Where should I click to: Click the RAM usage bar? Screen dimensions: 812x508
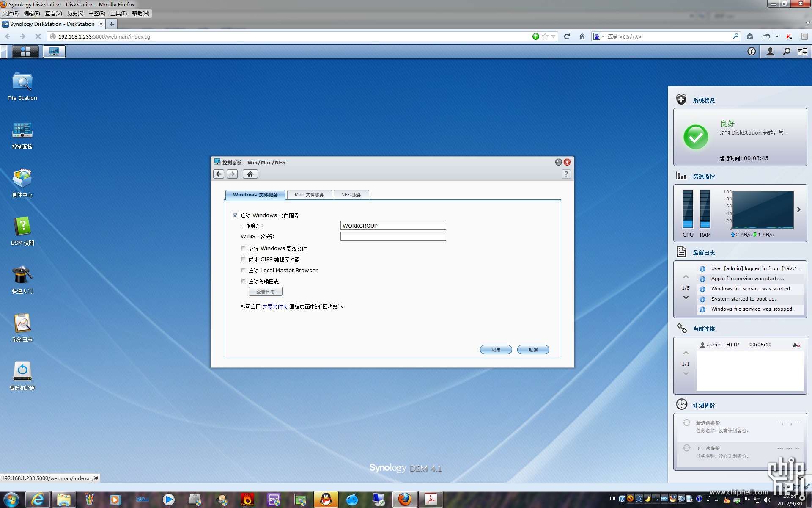coord(705,209)
